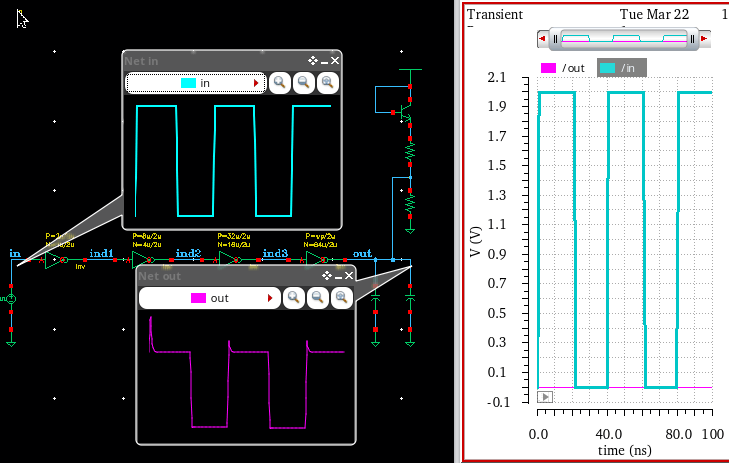Zoom in on the Net in waveform
729x463 pixels.
[279, 83]
